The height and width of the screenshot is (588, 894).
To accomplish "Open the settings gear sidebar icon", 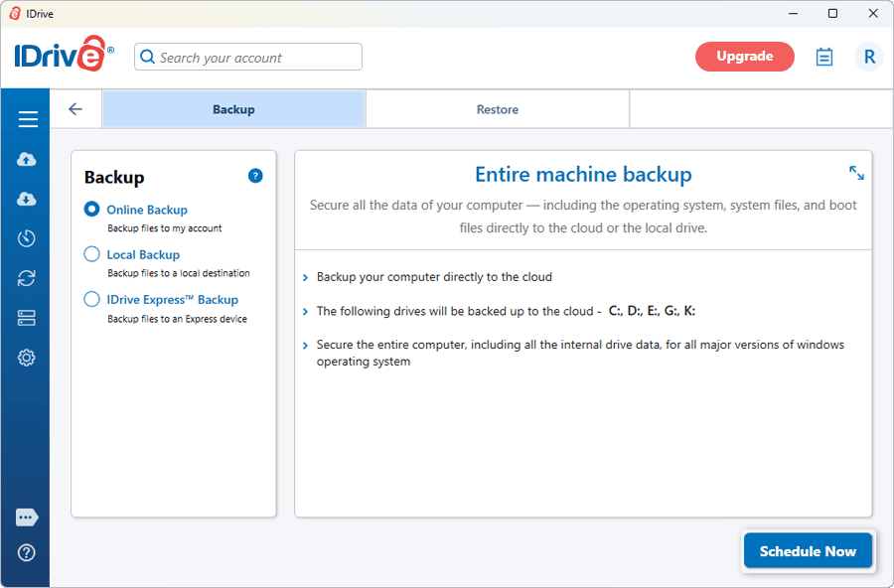I will 26,358.
